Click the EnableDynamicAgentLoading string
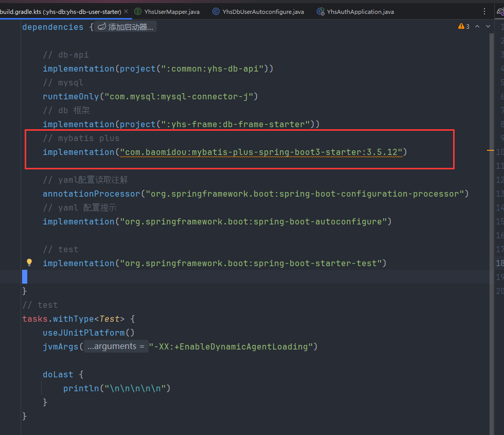 point(230,347)
